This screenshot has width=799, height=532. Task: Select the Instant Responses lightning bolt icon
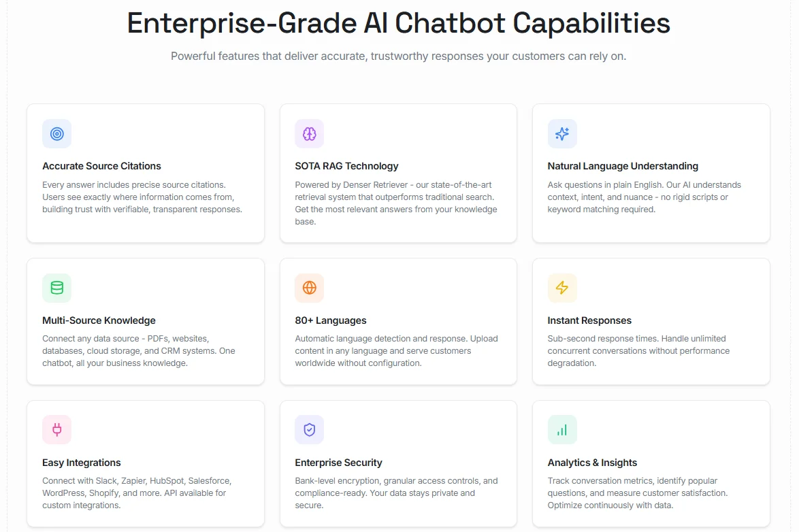pos(561,288)
